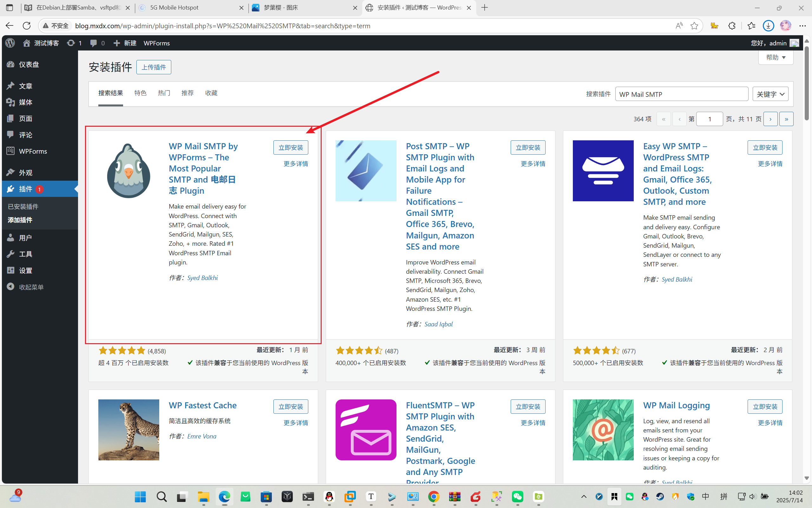Open the 关键字 search type dropdown
812x508 pixels.
[x=770, y=94]
